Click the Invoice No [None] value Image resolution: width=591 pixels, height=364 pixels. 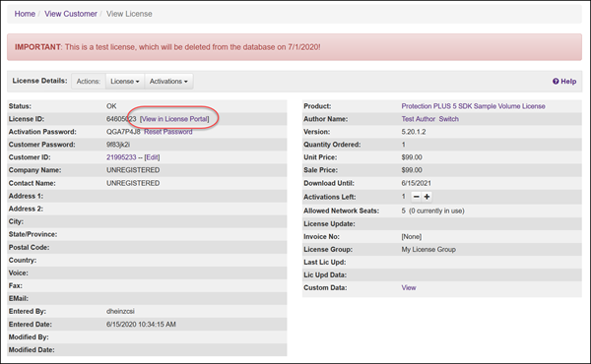coord(411,237)
